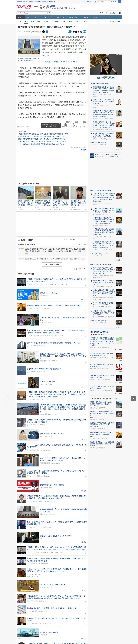Click the ログイン link

click(x=42, y=8)
